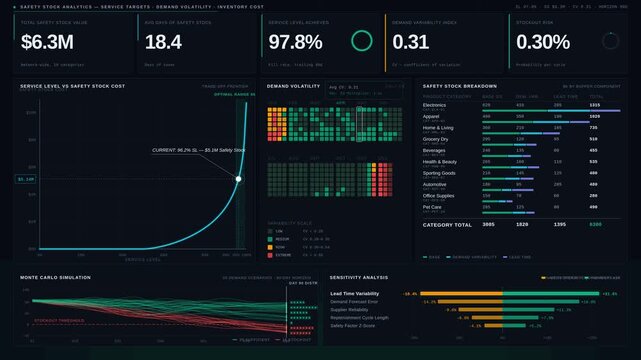Click the green grand total value
Screen dimensions: 641x360
click(x=595, y=224)
